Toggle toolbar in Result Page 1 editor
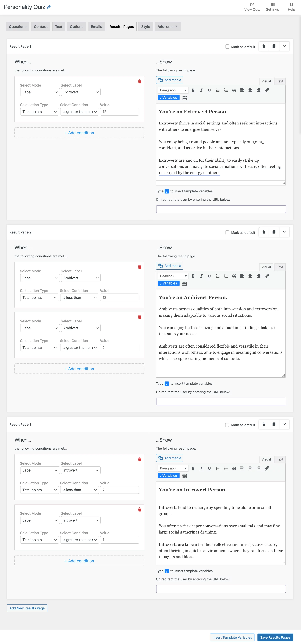This screenshot has height=644, width=301. [x=184, y=98]
